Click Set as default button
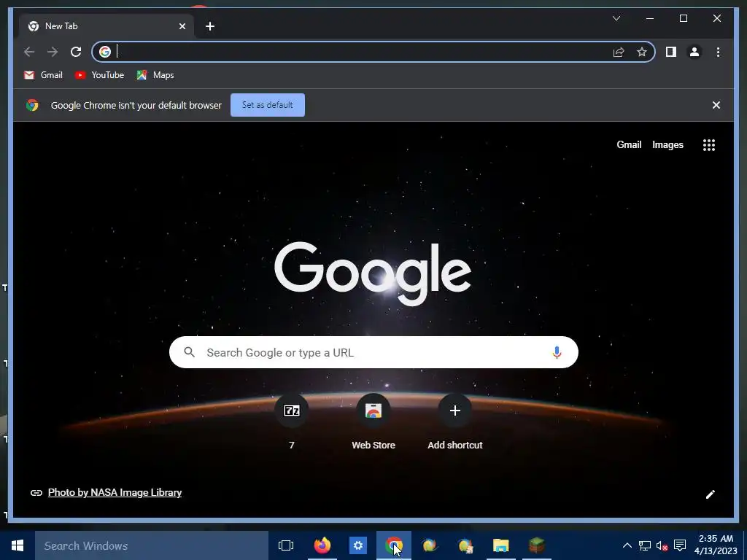This screenshot has width=747, height=560. pyautogui.click(x=268, y=105)
